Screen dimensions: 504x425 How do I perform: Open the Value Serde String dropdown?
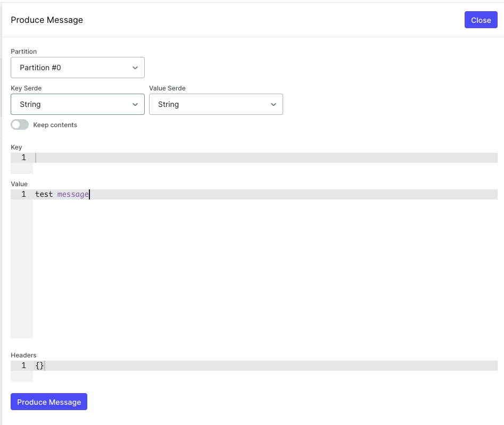(x=216, y=104)
